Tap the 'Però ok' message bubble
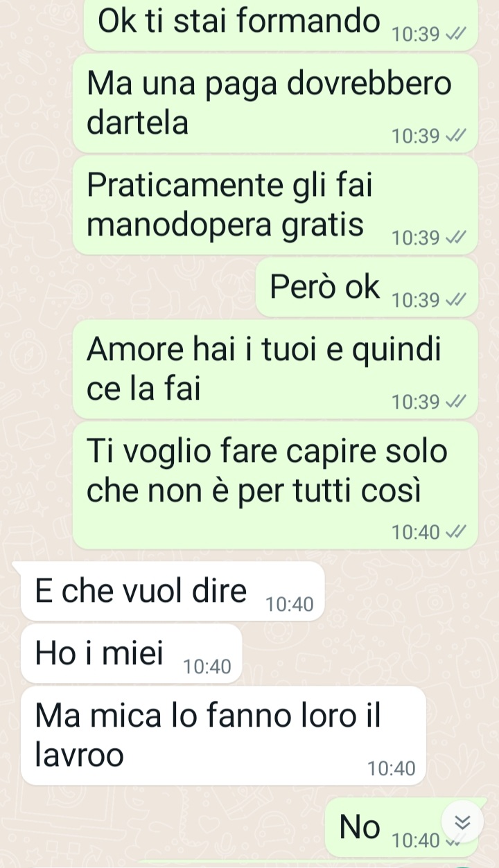The width and height of the screenshot is (499, 868). (367, 287)
